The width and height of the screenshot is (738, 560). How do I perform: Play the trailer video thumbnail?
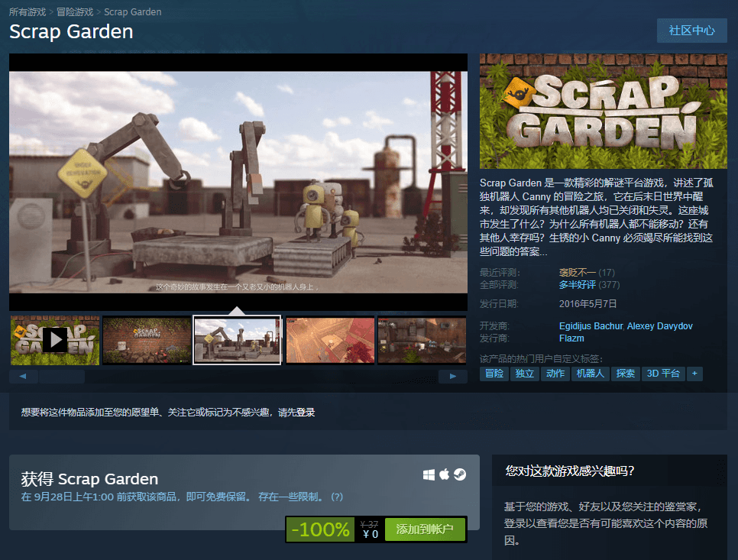pos(54,340)
